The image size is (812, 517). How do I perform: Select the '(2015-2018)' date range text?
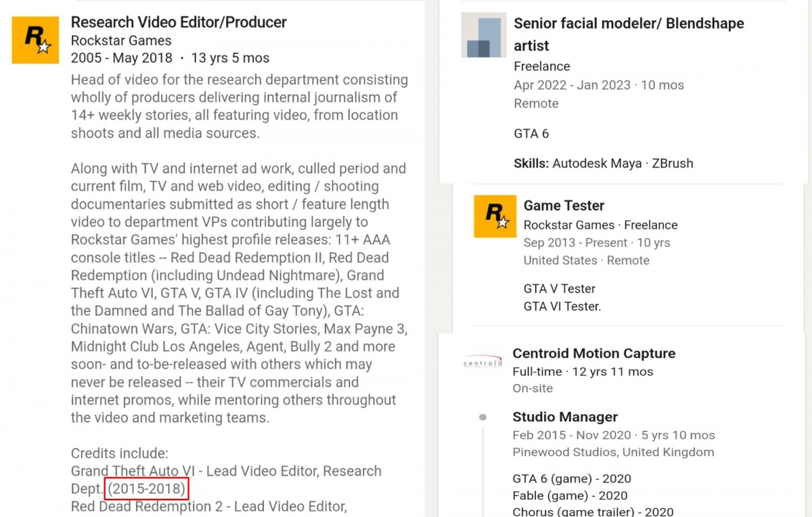click(x=146, y=489)
